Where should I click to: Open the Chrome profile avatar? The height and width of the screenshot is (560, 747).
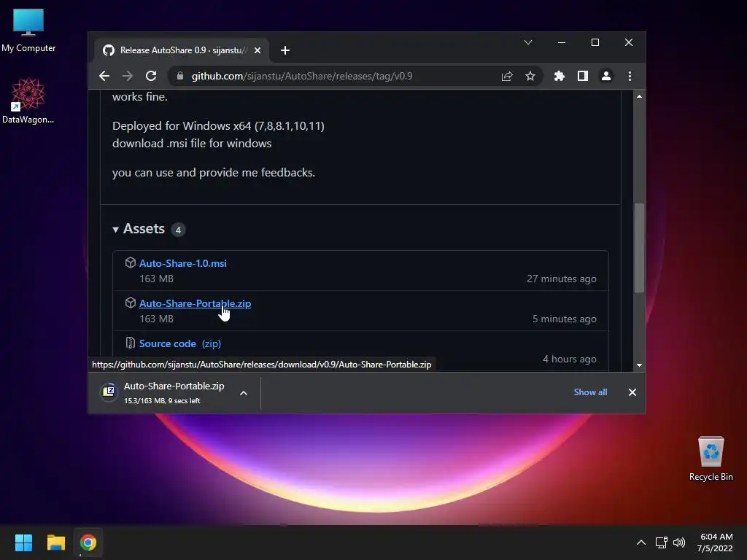point(606,76)
